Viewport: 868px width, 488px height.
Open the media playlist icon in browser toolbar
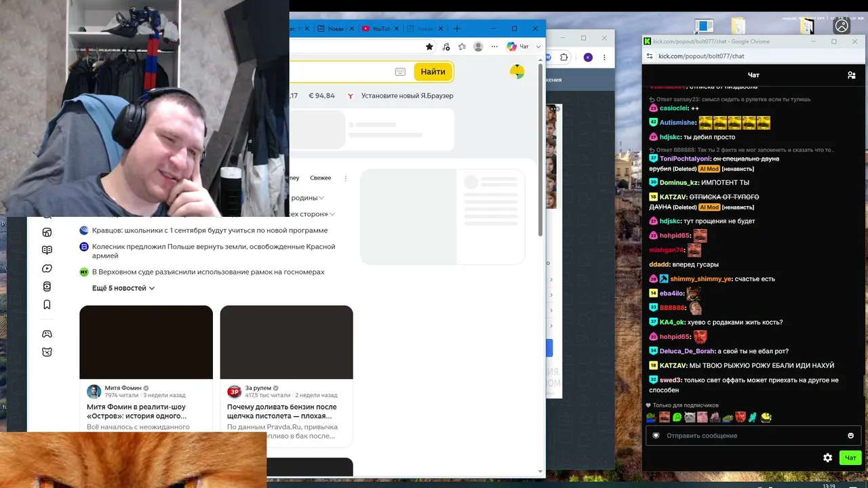click(x=446, y=47)
